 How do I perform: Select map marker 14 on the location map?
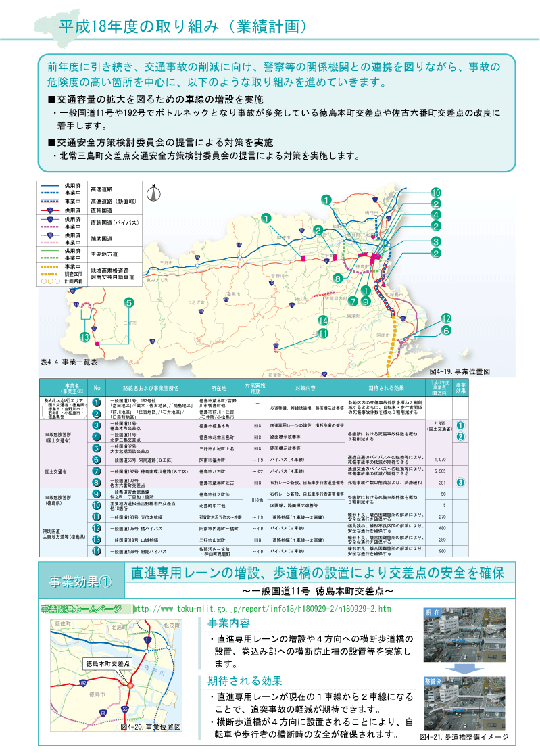point(323,320)
